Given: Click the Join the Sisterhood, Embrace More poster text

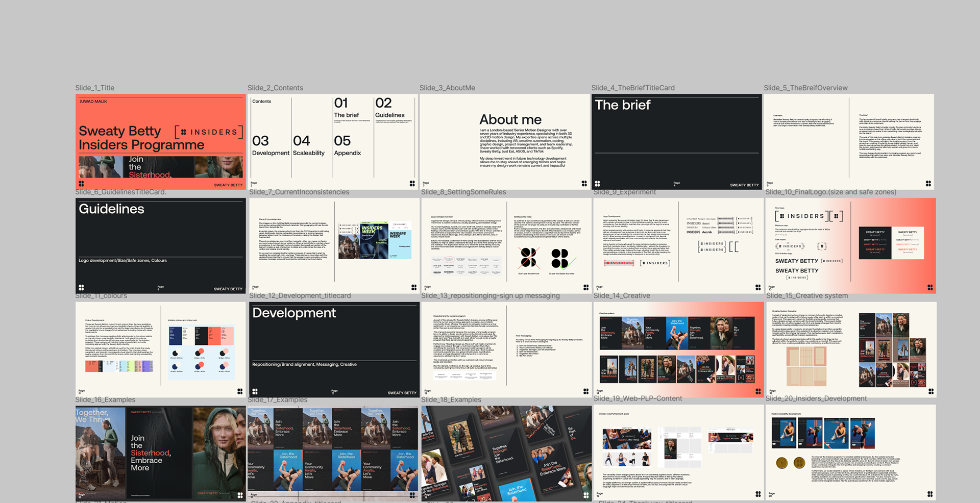Looking at the screenshot, I should point(150,453).
